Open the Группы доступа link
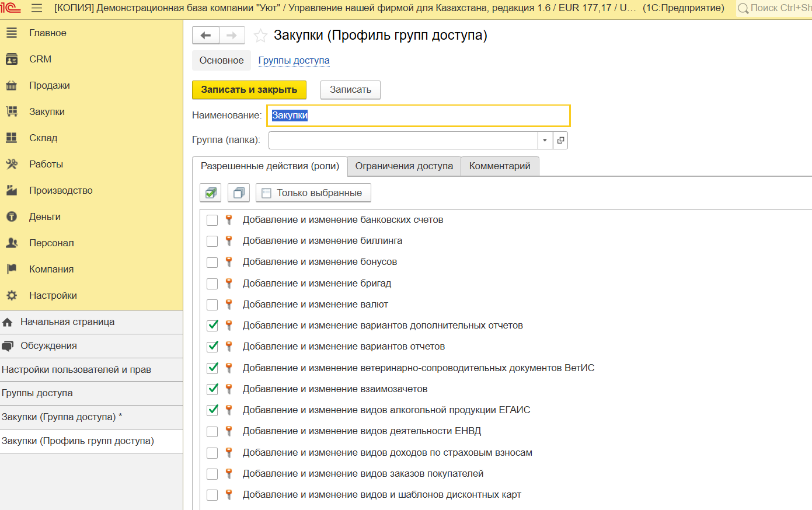 click(294, 60)
